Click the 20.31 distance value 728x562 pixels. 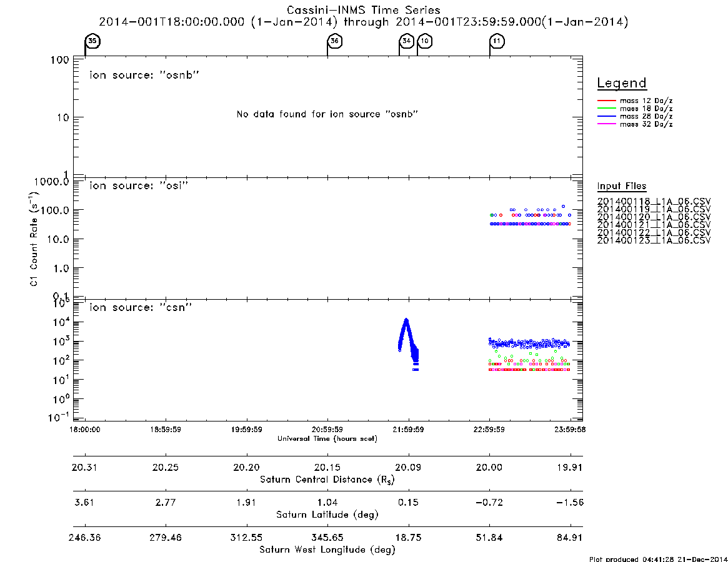click(84, 467)
